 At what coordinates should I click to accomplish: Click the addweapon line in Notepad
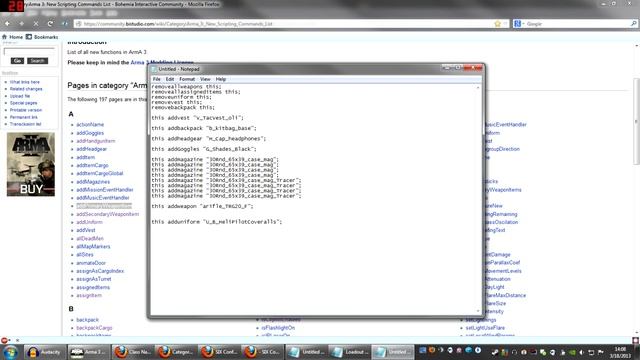202,207
